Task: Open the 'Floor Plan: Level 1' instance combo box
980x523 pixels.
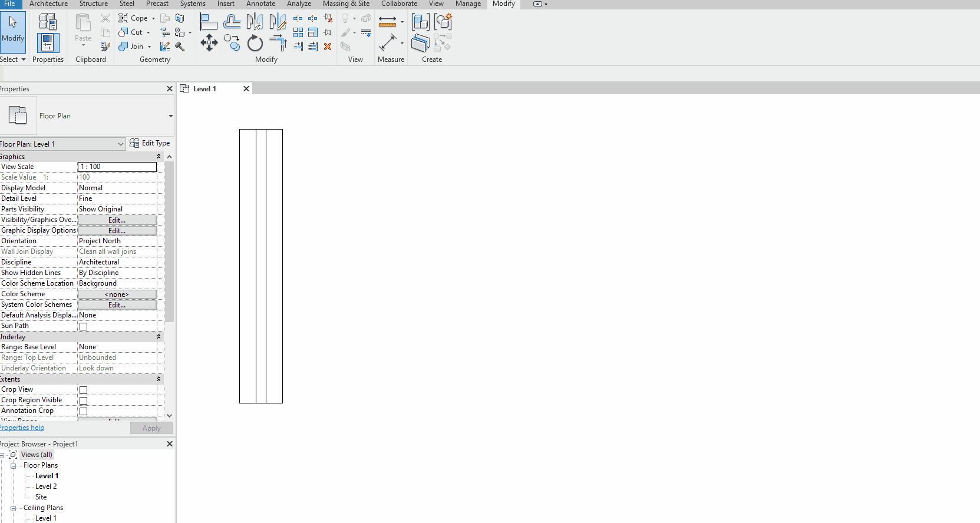Action: pyautogui.click(x=62, y=144)
